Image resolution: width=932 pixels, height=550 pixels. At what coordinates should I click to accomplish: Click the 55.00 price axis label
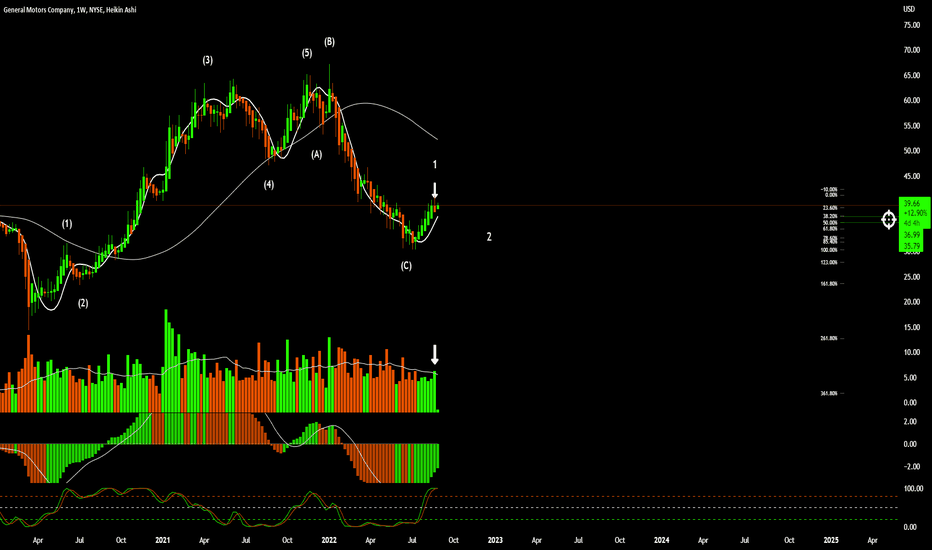pos(912,126)
